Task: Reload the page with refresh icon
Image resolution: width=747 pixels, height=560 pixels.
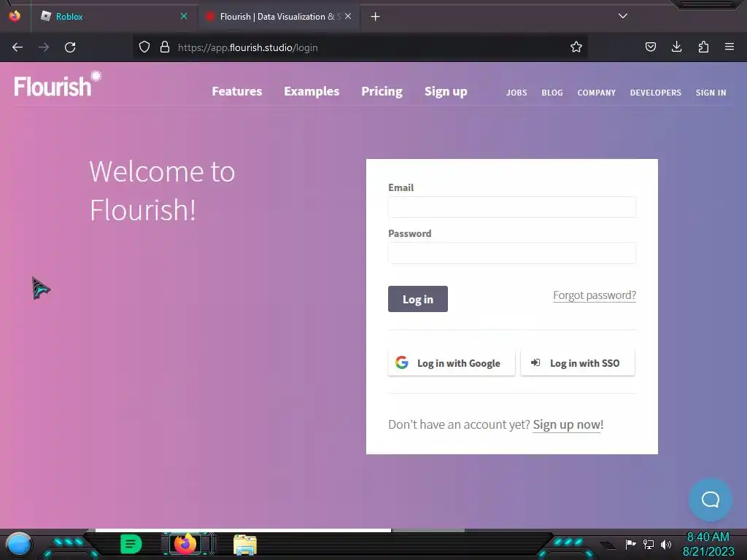Action: 70,47
